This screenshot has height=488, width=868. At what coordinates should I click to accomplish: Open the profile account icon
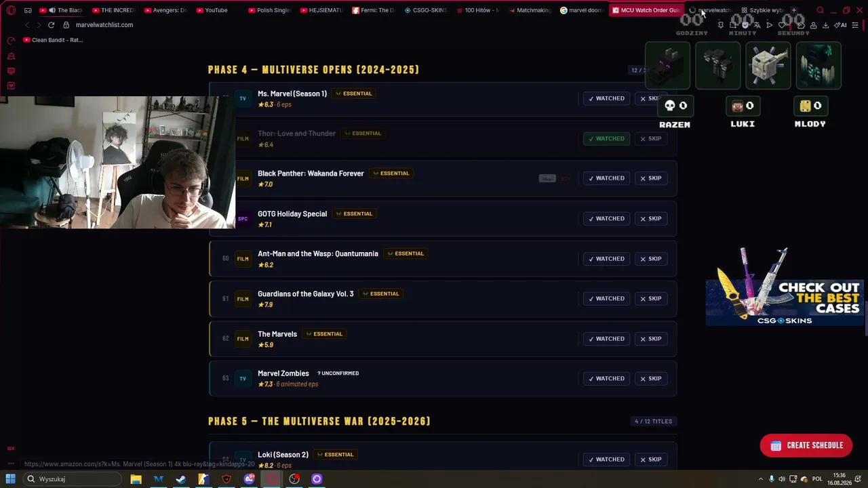coord(813,25)
